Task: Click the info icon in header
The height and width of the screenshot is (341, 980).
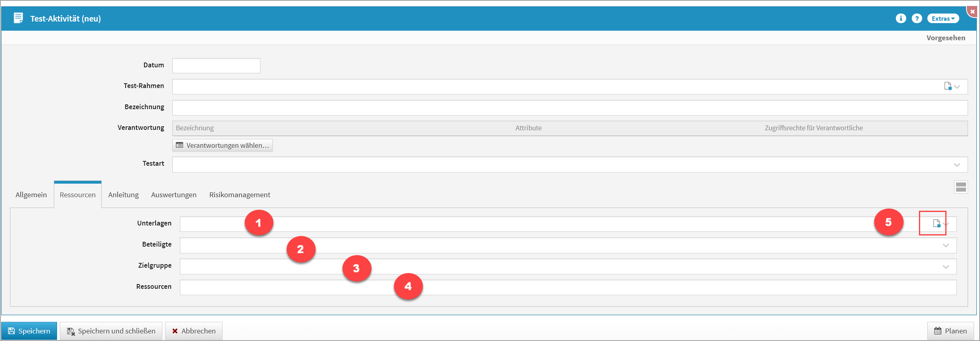Action: (901, 18)
